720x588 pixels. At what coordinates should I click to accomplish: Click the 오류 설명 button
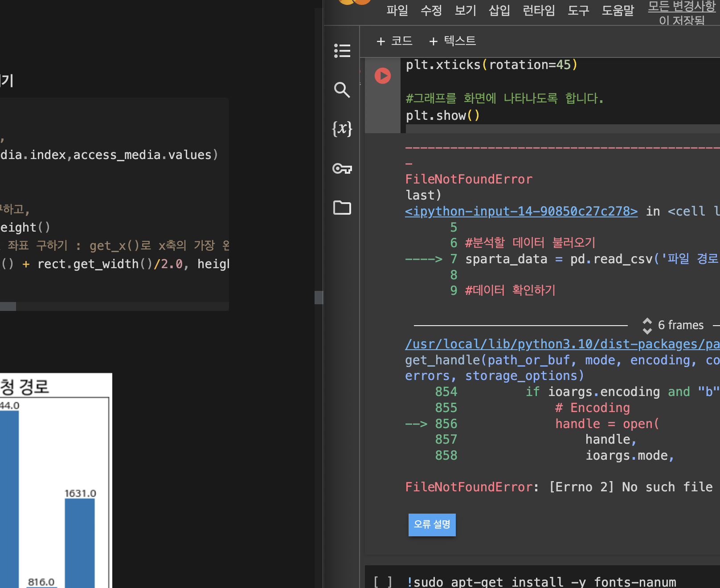point(432,524)
